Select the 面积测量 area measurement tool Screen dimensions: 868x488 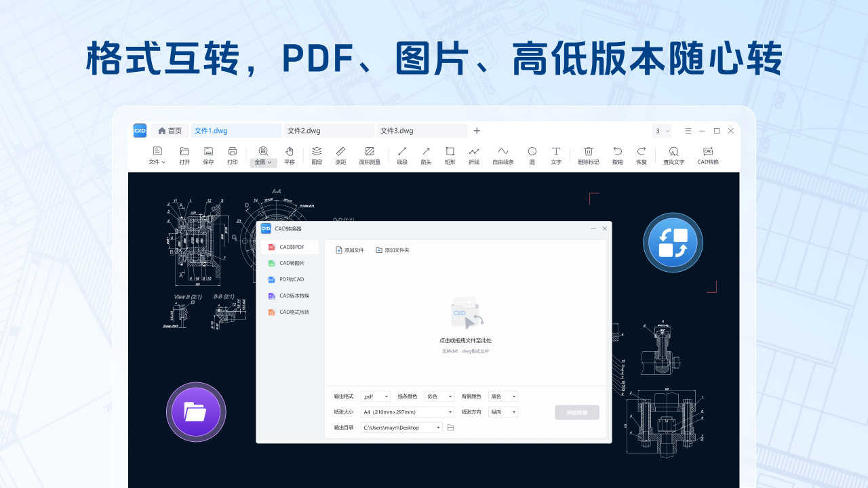(x=370, y=155)
